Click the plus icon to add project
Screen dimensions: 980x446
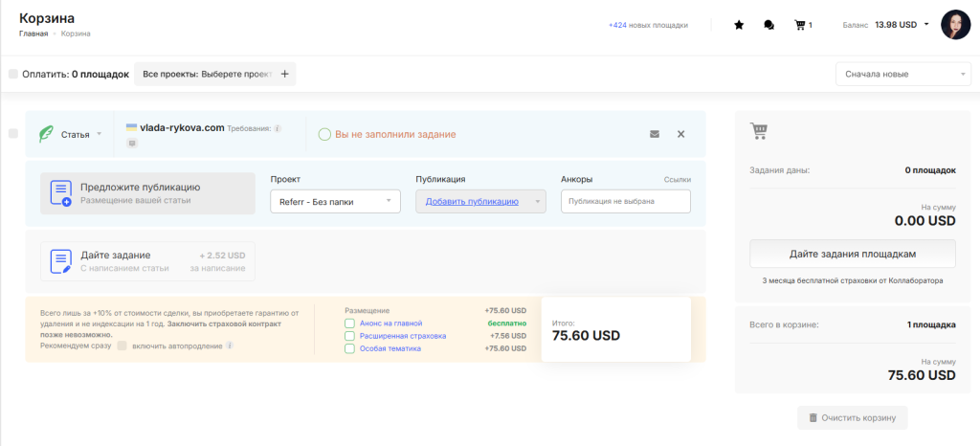pyautogui.click(x=284, y=74)
